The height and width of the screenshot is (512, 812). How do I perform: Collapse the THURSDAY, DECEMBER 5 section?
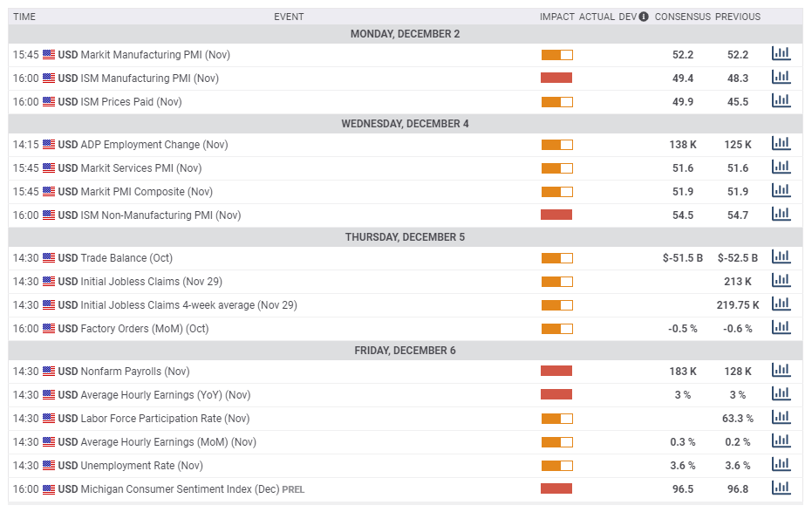pos(405,236)
